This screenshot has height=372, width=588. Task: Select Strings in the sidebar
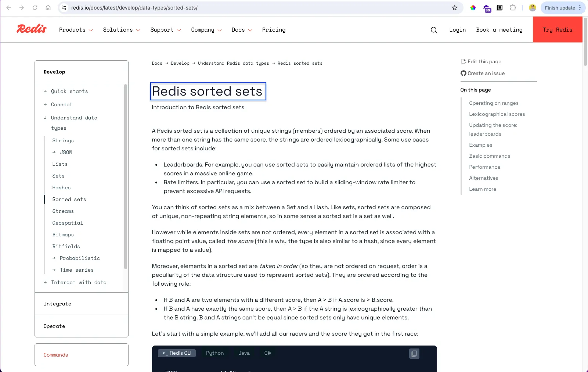click(x=63, y=140)
